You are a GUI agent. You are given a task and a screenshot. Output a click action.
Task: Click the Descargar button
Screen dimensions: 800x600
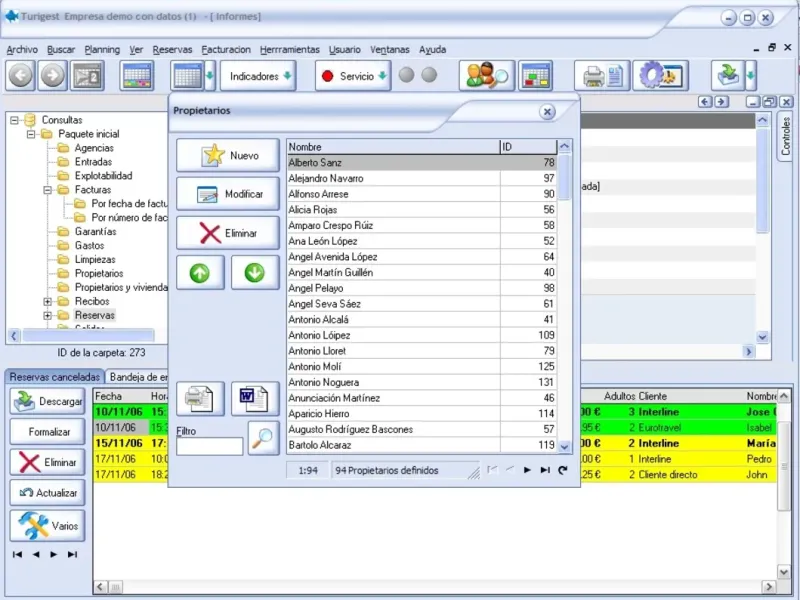(47, 402)
